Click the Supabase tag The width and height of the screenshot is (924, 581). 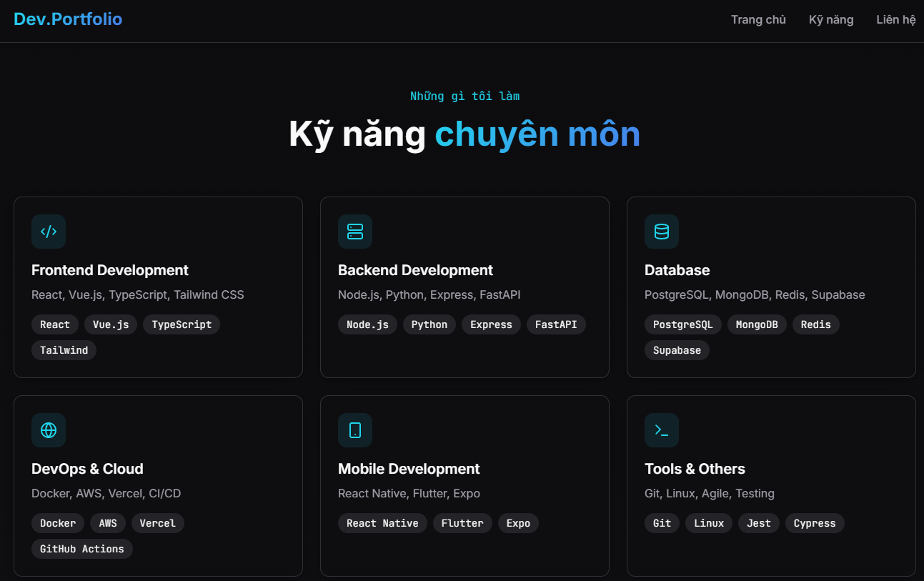click(x=677, y=349)
